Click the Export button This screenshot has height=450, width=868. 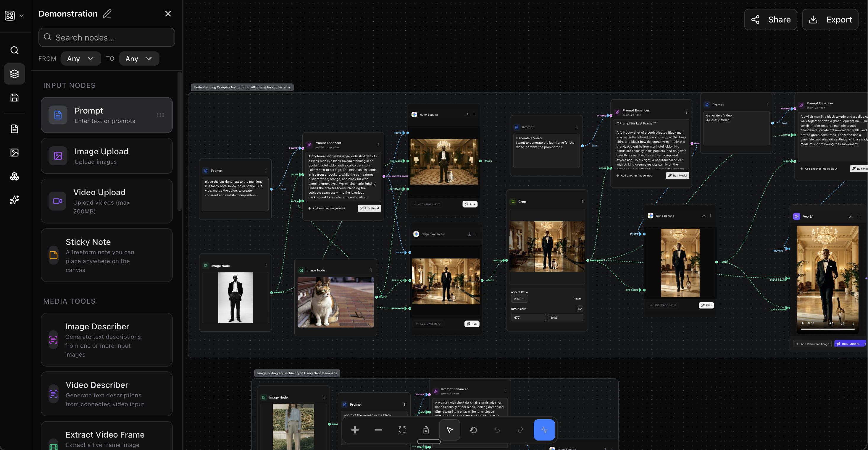tap(830, 20)
